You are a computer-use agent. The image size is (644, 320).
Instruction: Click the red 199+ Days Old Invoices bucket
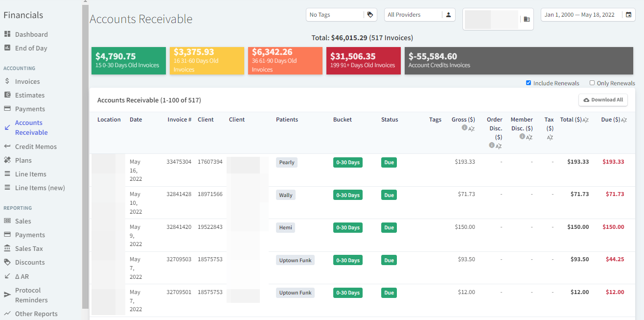pos(363,60)
